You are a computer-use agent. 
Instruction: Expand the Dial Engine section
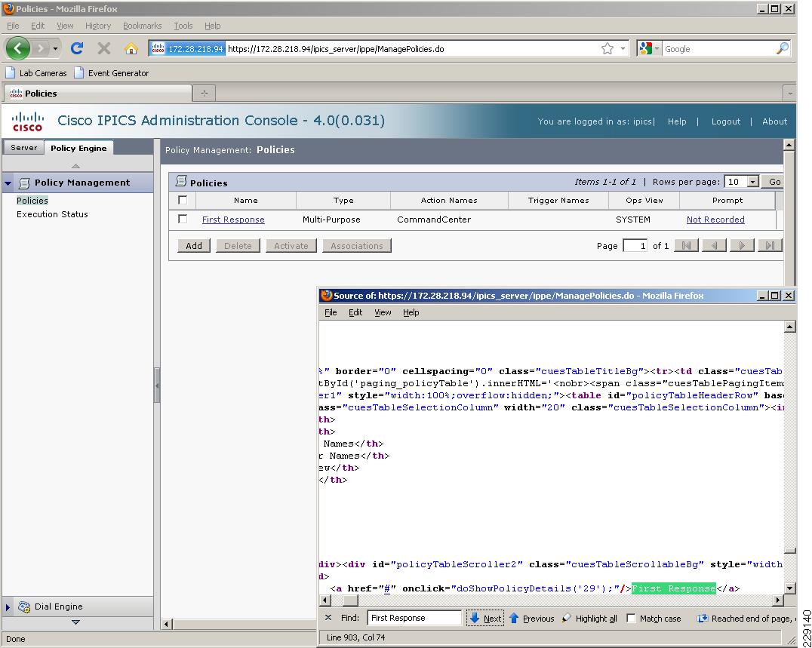pyautogui.click(x=8, y=607)
